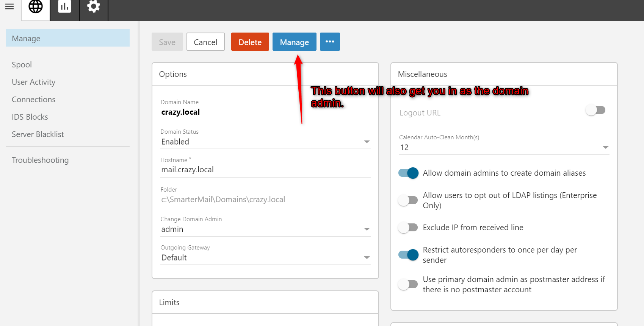The image size is (644, 326).
Task: Expand the Domain Status dropdown
Action: coord(265,142)
